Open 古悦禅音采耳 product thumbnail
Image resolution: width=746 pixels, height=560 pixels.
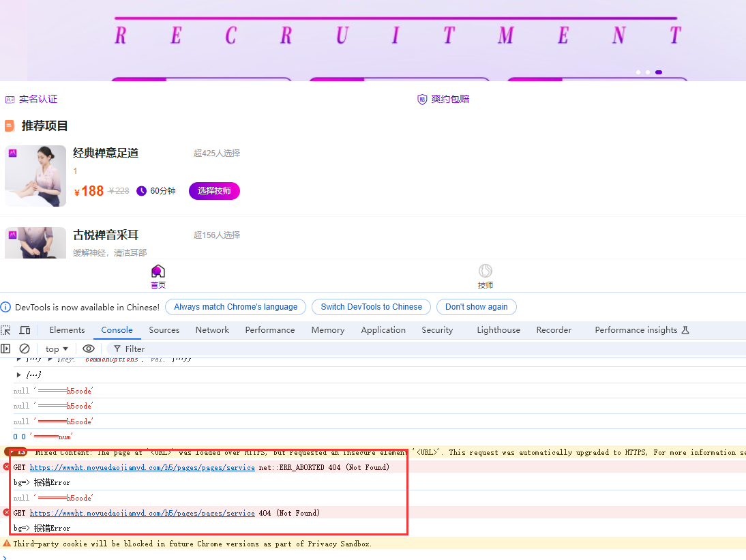35,243
